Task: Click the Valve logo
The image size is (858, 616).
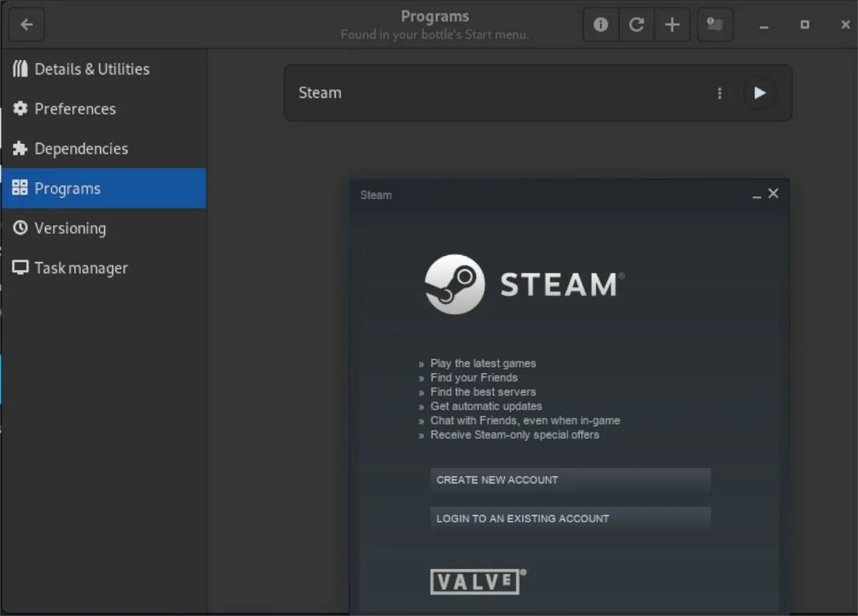Action: coord(478,582)
